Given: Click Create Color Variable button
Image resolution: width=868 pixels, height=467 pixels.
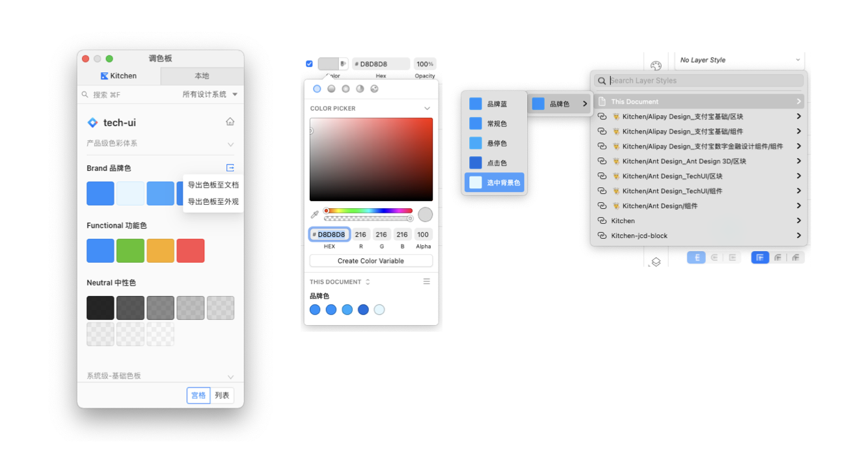Looking at the screenshot, I should 371,261.
